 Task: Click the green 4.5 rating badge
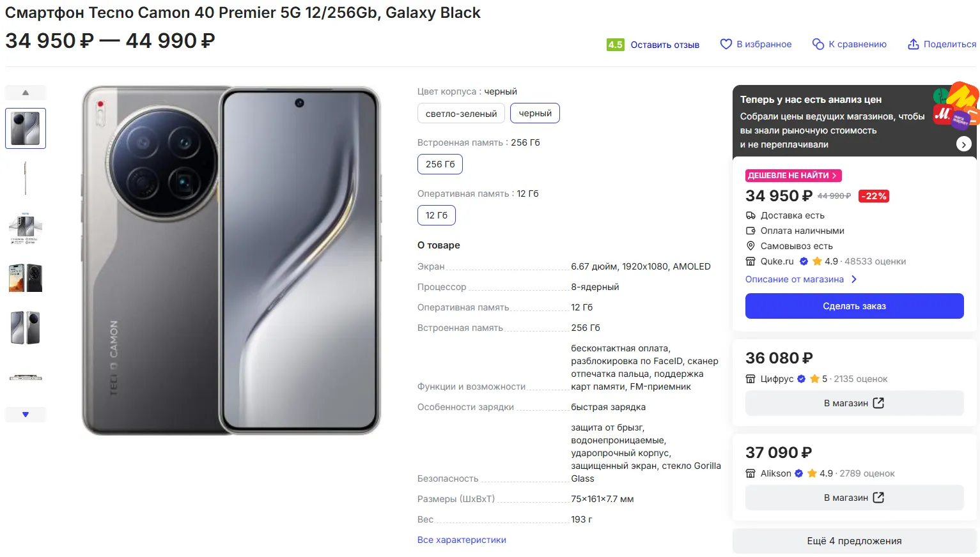615,45
